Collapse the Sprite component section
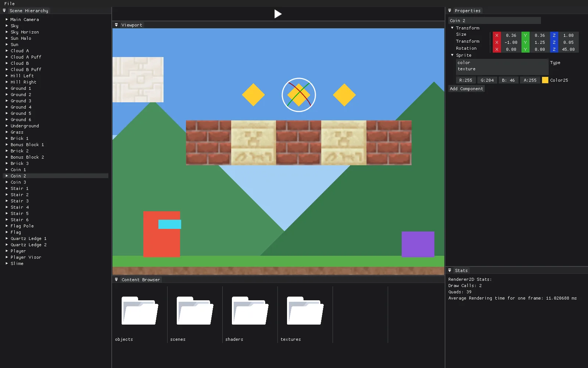The image size is (588, 368). click(452, 55)
